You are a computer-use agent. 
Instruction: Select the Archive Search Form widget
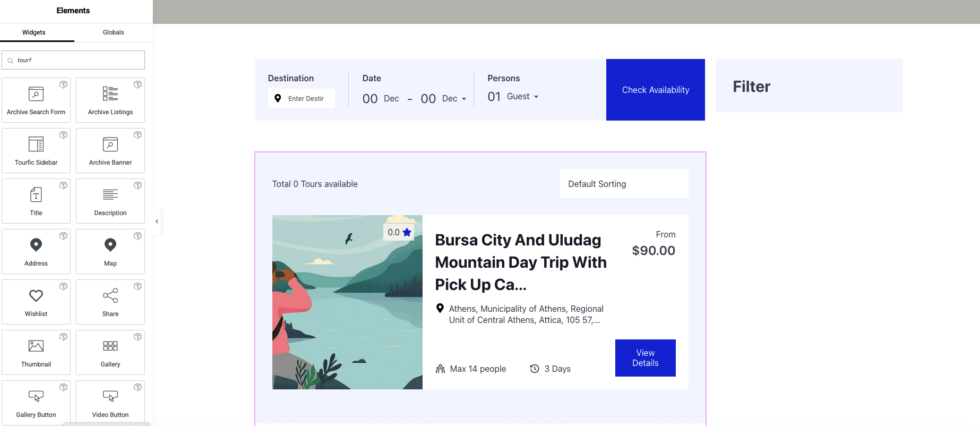(36, 100)
